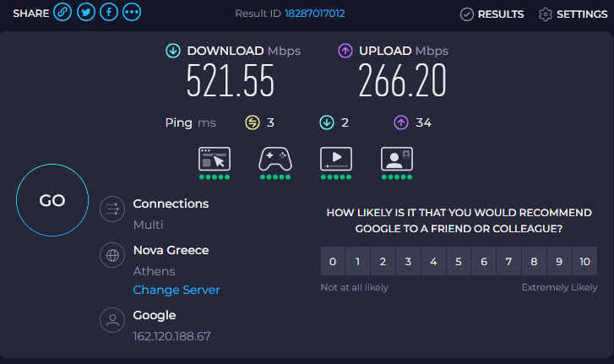Share result on Facebook

(x=108, y=12)
